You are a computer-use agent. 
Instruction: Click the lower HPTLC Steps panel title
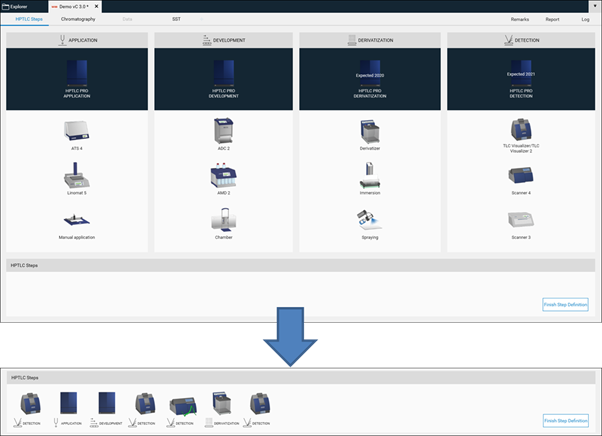tap(25, 378)
